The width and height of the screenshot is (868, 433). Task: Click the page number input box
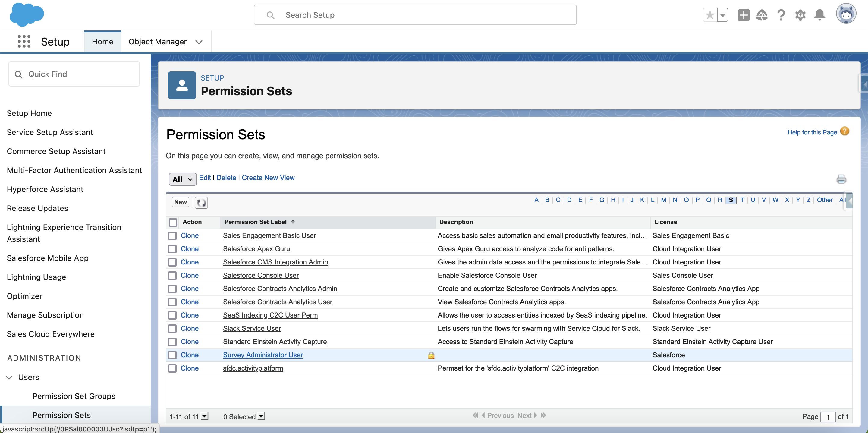(828, 417)
